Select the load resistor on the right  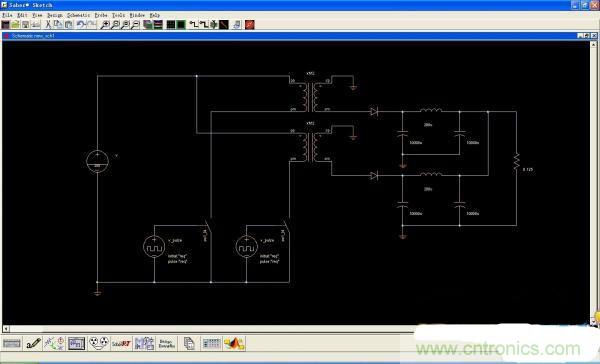tap(516, 162)
